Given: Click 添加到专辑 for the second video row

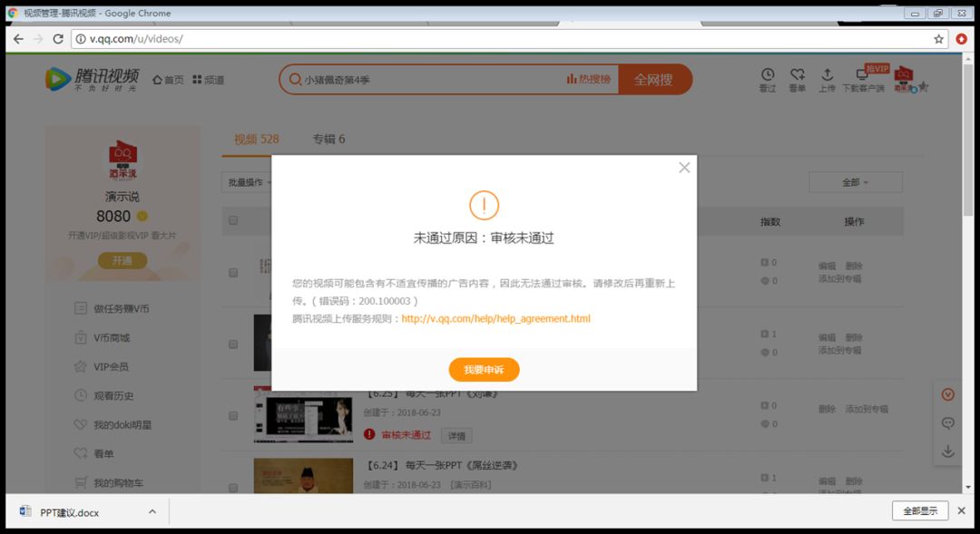Looking at the screenshot, I should click(x=840, y=350).
